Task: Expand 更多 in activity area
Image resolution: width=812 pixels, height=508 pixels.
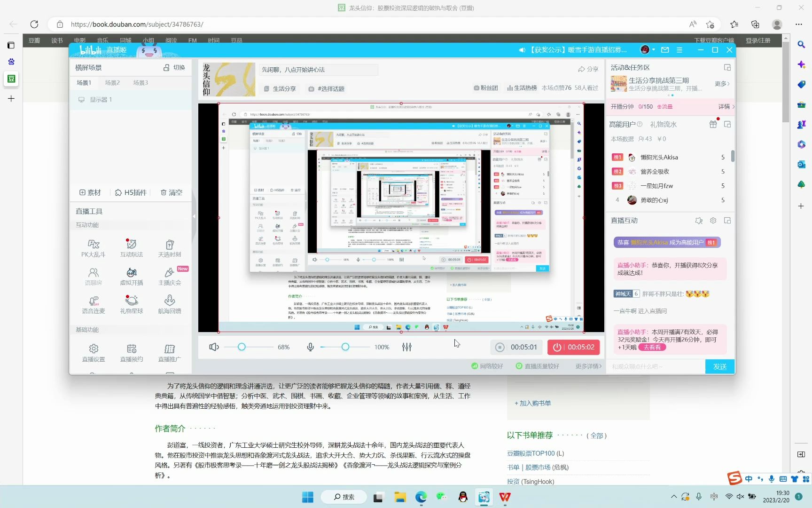Action: tap(722, 84)
